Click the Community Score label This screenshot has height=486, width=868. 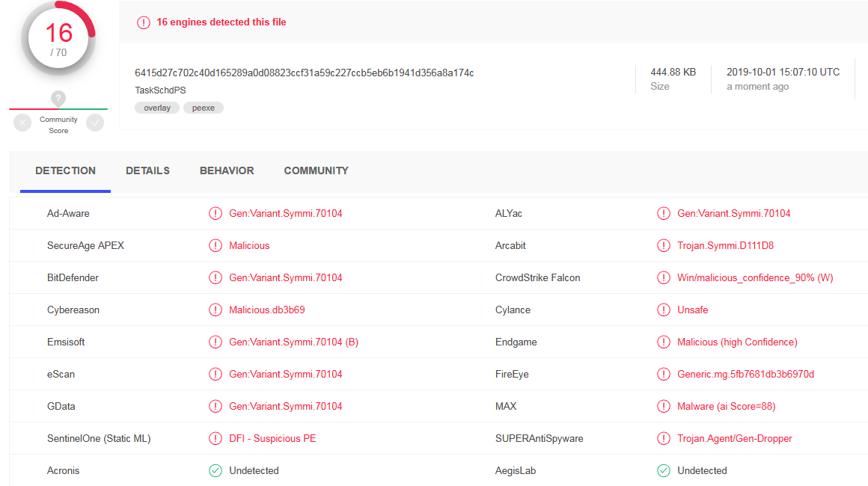tap(58, 125)
